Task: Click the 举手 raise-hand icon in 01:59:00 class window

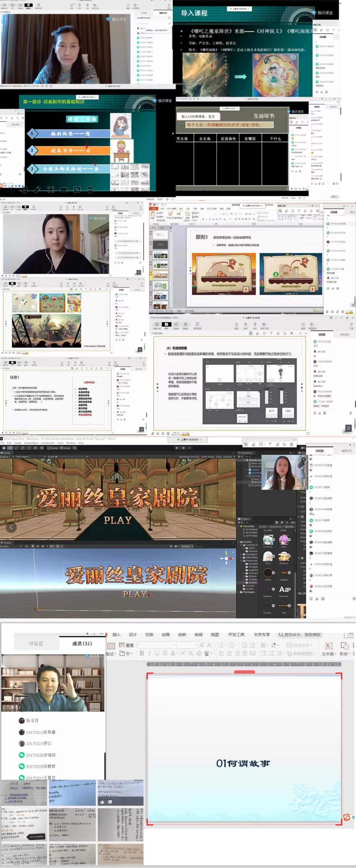Action: pos(246,325)
